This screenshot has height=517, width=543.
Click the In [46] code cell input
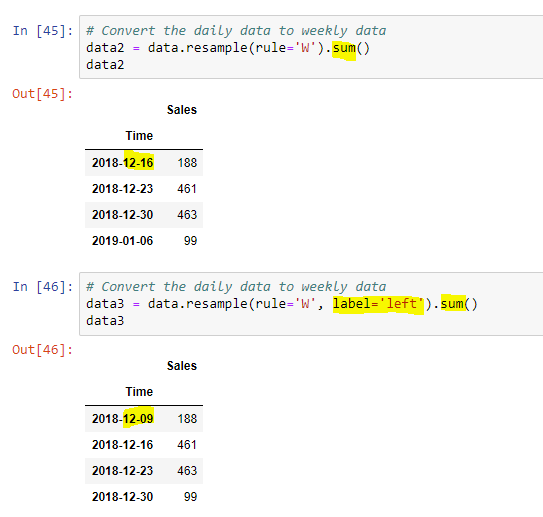pos(311,304)
